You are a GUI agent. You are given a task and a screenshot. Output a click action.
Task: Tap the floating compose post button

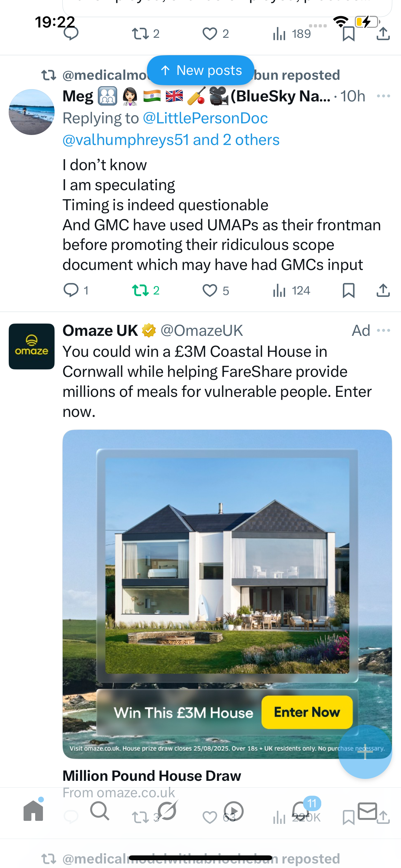(x=365, y=751)
